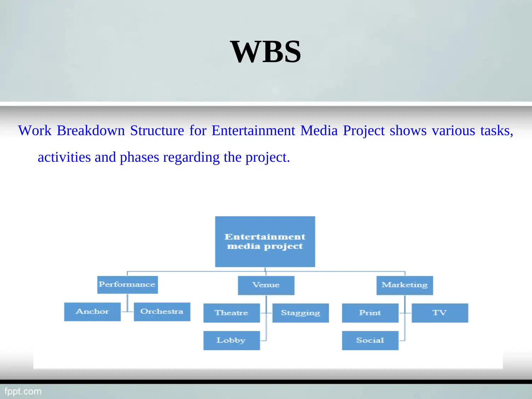Click the WBS slide title
Viewport: 532px width, 399px height.
[x=266, y=52]
